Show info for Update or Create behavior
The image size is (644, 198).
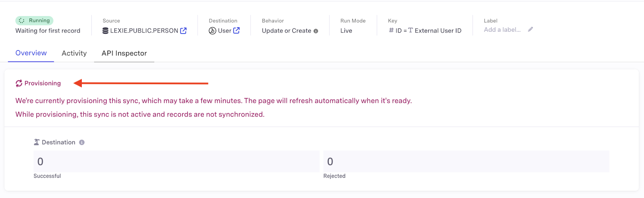[x=316, y=31]
